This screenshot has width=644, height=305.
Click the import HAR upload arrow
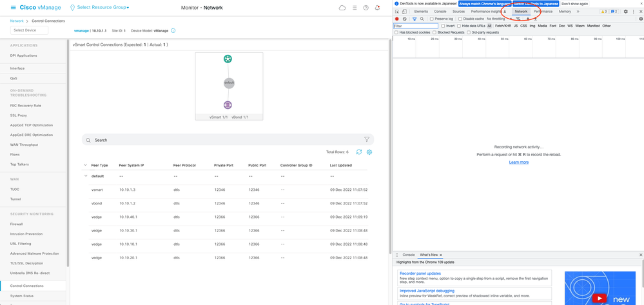(x=528, y=19)
